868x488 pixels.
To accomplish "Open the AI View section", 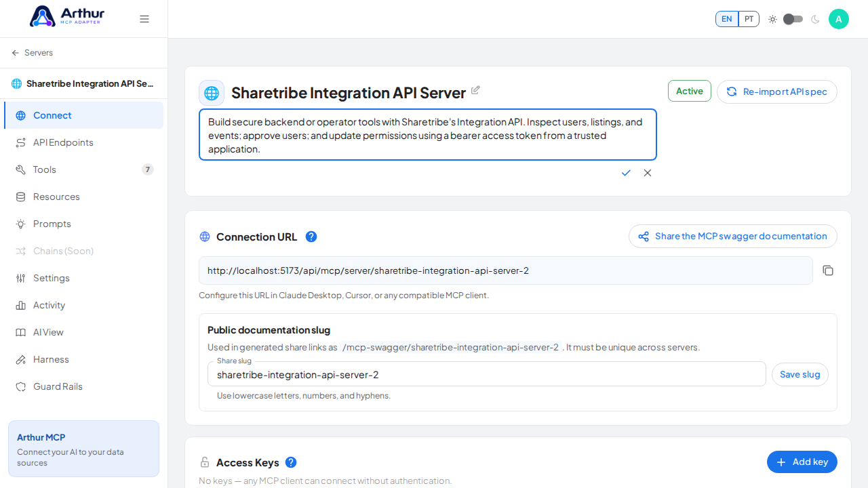I will (84, 332).
